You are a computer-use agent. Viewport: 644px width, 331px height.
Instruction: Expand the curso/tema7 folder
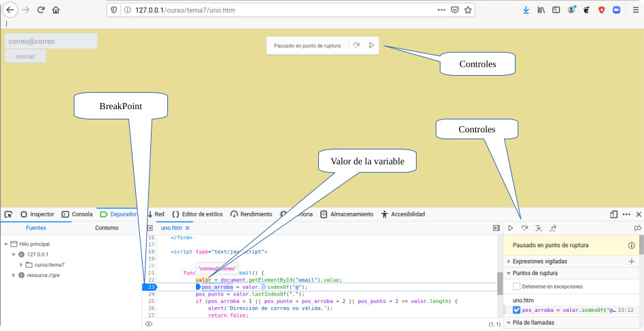[21, 265]
